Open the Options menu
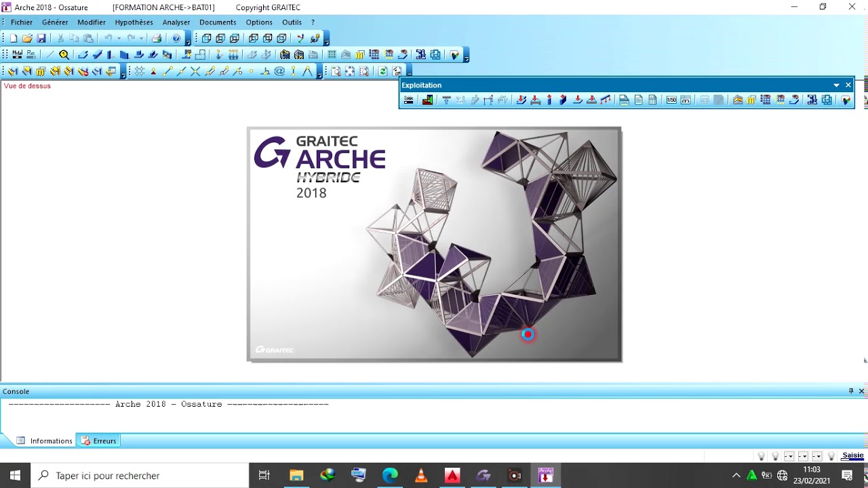The width and height of the screenshot is (868, 488). coord(259,22)
